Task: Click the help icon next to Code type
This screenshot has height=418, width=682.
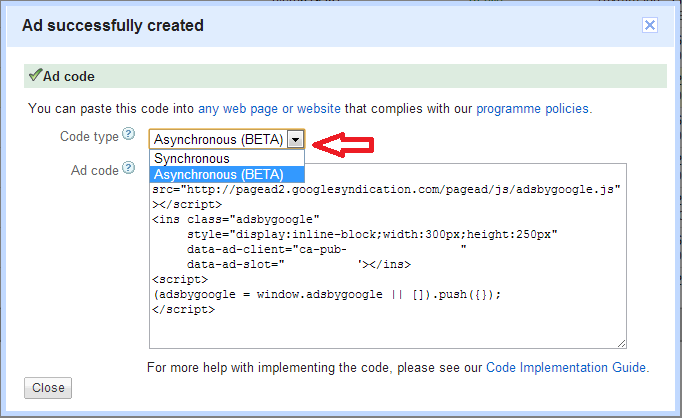Action: coord(128,134)
